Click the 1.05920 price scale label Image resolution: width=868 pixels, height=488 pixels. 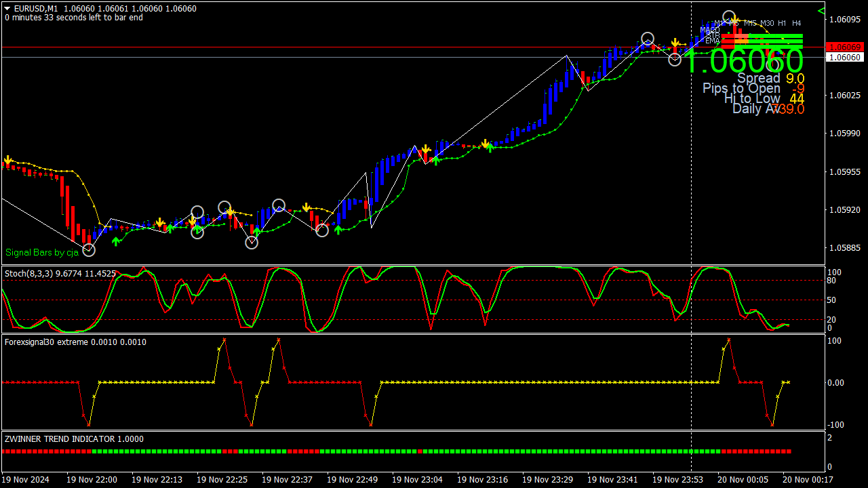846,210
